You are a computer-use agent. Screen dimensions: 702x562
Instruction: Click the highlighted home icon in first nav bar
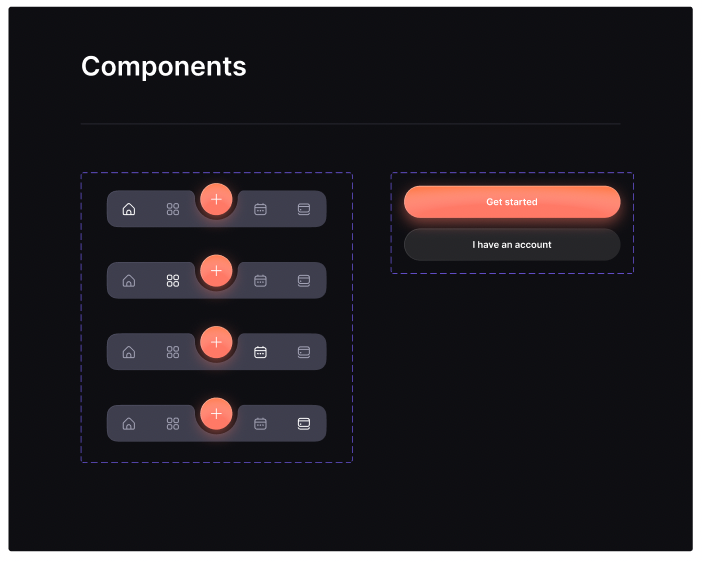[x=129, y=209]
